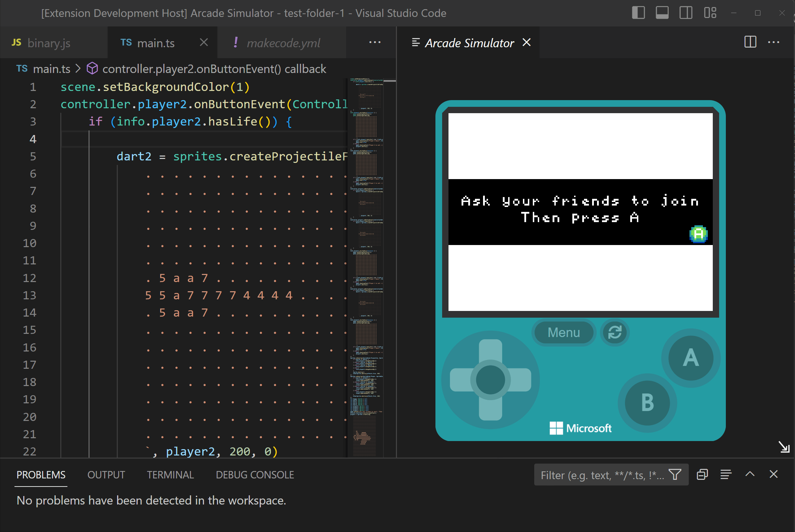Switch to binary.js tab
This screenshot has height=532, width=795.
[49, 43]
